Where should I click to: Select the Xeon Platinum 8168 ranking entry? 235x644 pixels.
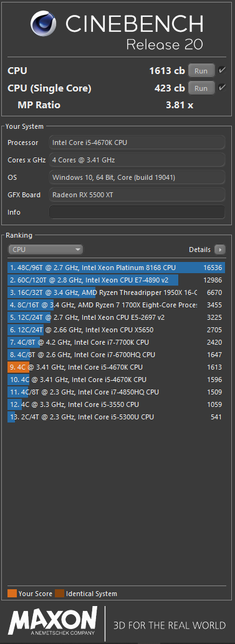[116, 268]
